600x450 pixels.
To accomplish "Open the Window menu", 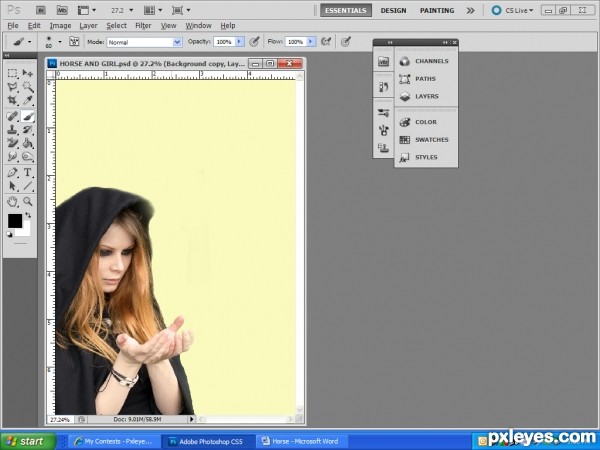I will [x=198, y=26].
